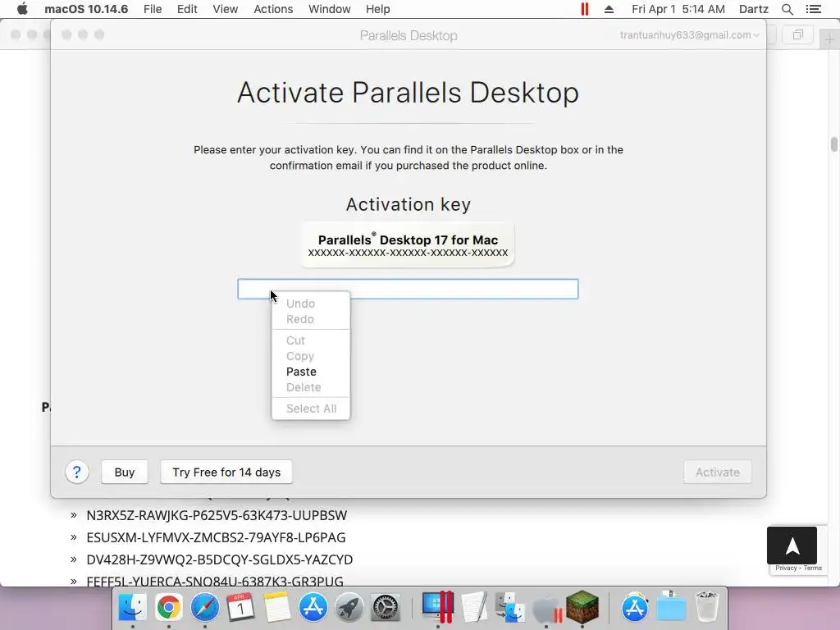Click the Dartz user name in menu bar
Image resolution: width=840 pixels, height=630 pixels.
pos(753,9)
